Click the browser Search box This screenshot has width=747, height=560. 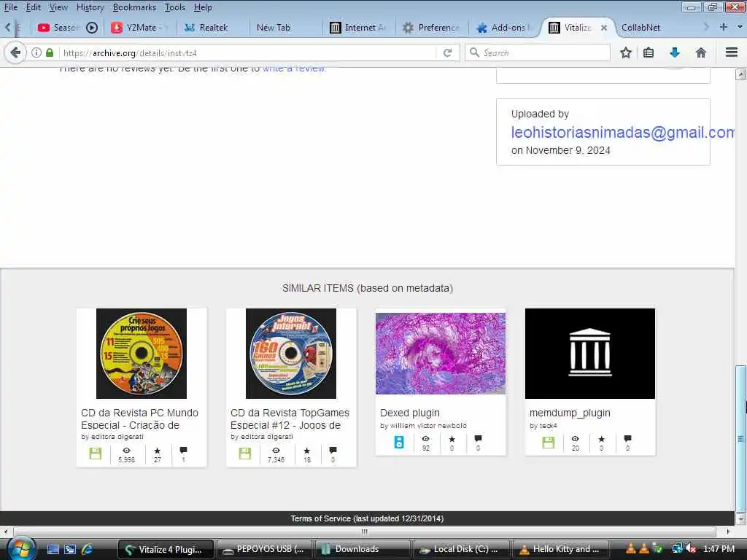click(538, 52)
